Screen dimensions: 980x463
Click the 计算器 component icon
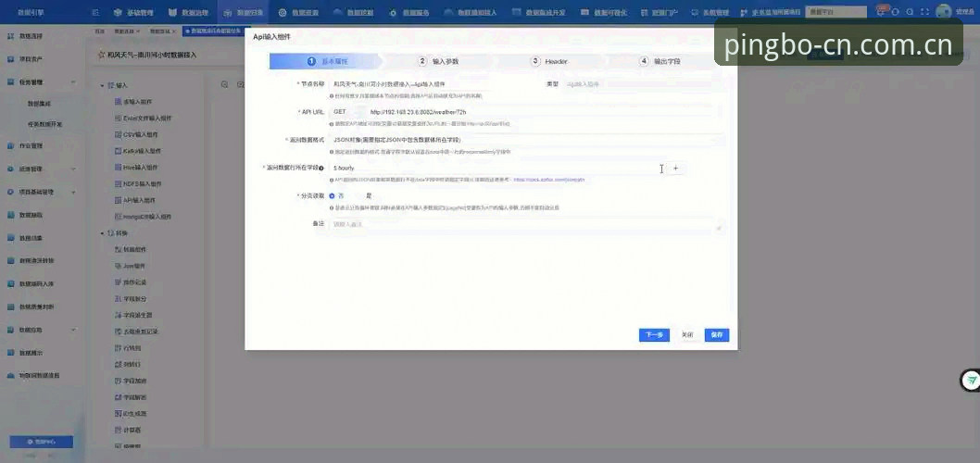(x=119, y=430)
